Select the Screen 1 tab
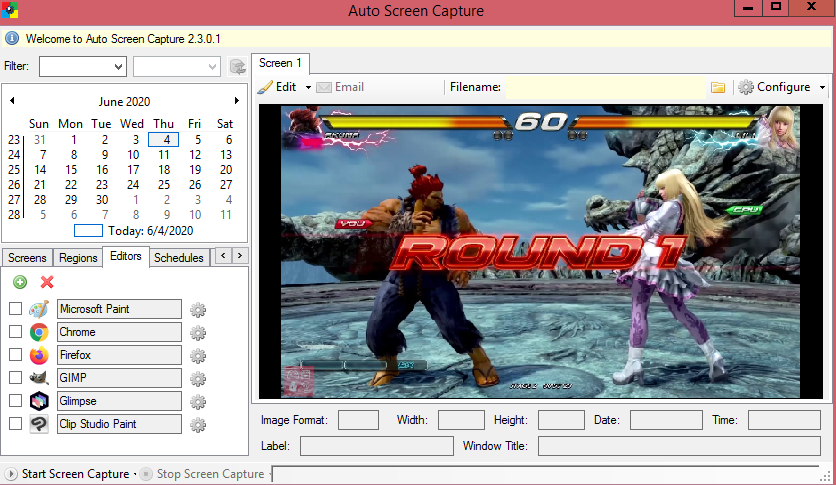836x485 pixels. [280, 63]
